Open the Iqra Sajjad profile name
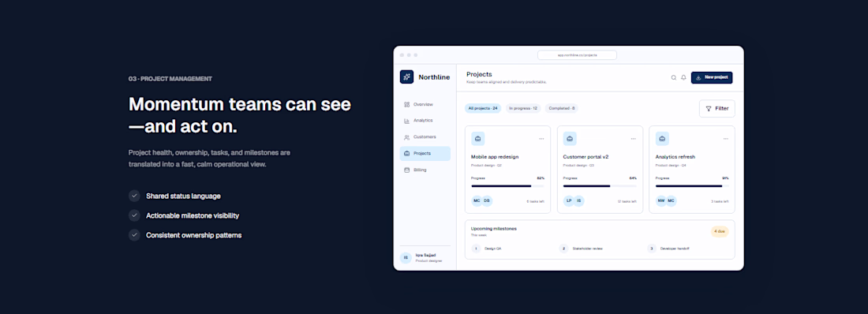This screenshot has height=314, width=868. pyautogui.click(x=425, y=256)
